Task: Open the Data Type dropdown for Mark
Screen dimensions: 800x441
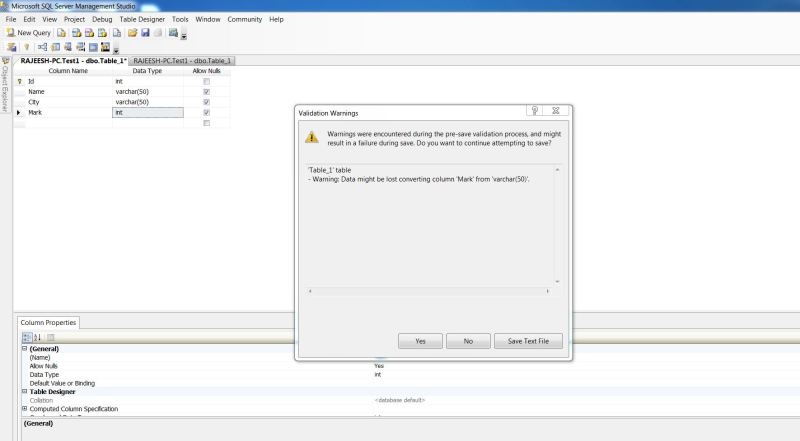Action: [147, 112]
